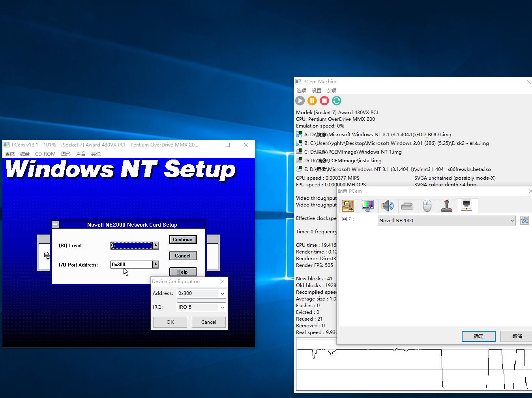Open 选项 menu in PCem Machine window
The width and height of the screenshot is (532, 398).
(x=302, y=90)
